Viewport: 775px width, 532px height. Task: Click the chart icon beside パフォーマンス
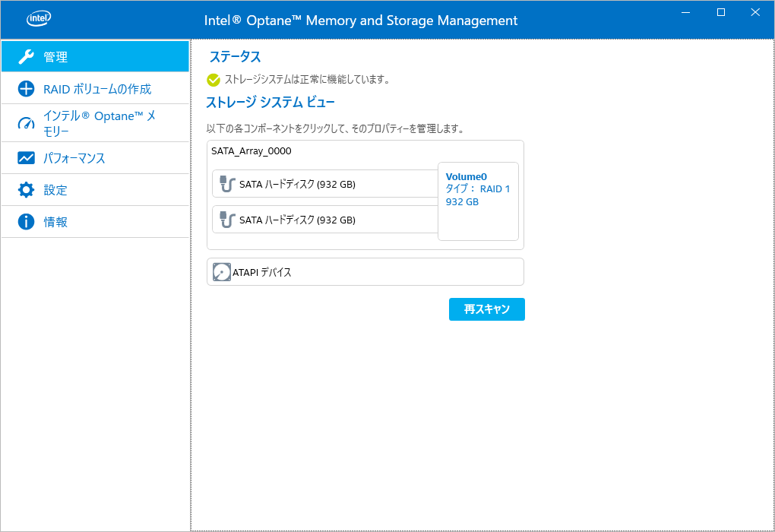tap(26, 158)
